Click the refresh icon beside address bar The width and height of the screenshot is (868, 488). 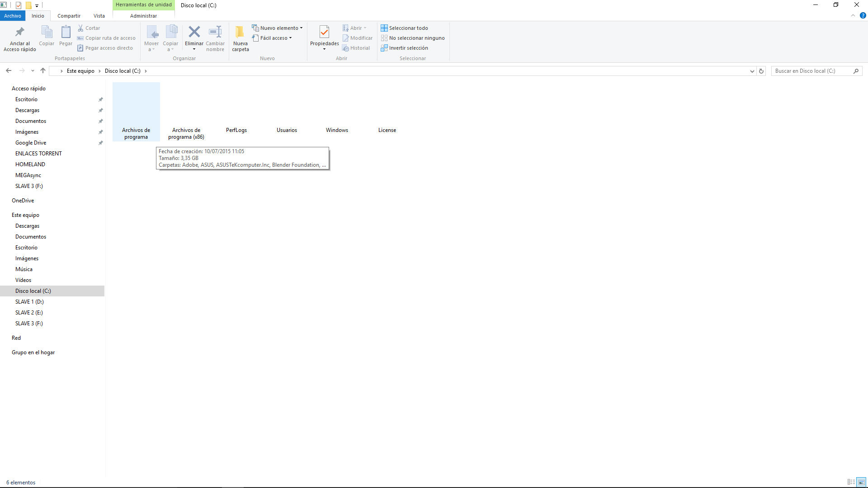[761, 71]
